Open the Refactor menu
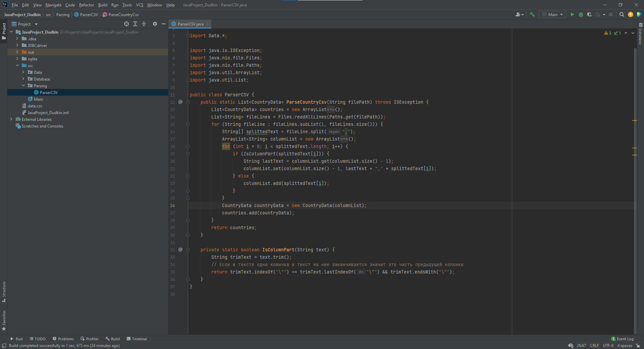Image resolution: width=644 pixels, height=349 pixels. 86,5
